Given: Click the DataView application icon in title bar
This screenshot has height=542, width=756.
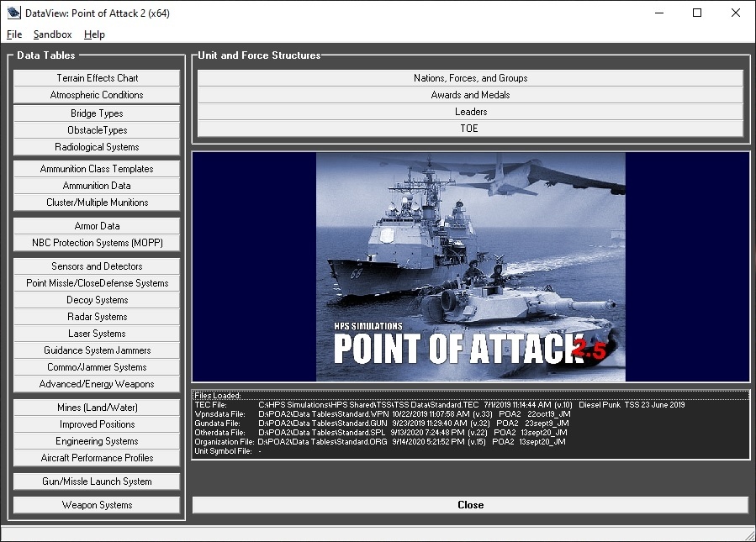Looking at the screenshot, I should [x=14, y=13].
